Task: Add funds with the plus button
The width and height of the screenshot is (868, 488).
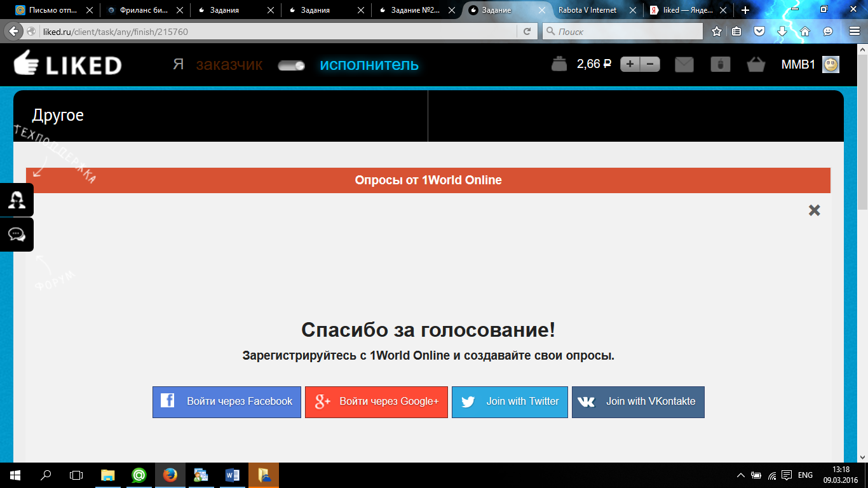Action: [630, 64]
